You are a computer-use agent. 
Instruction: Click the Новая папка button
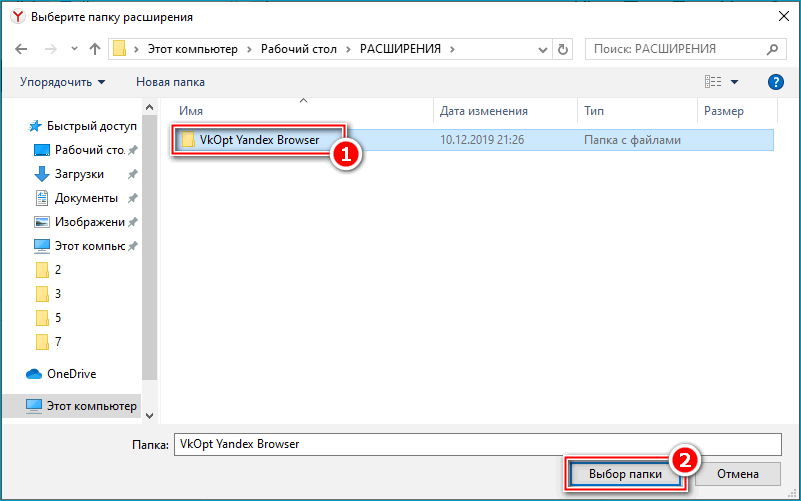point(171,82)
